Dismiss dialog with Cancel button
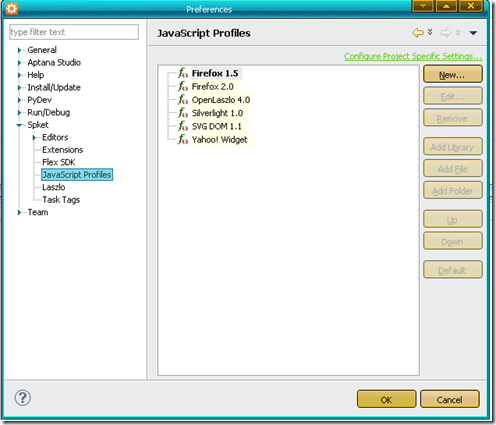 pos(450,399)
